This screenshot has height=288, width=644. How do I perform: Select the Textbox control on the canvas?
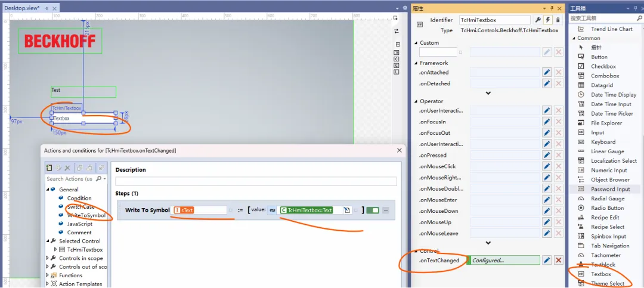tap(83, 118)
